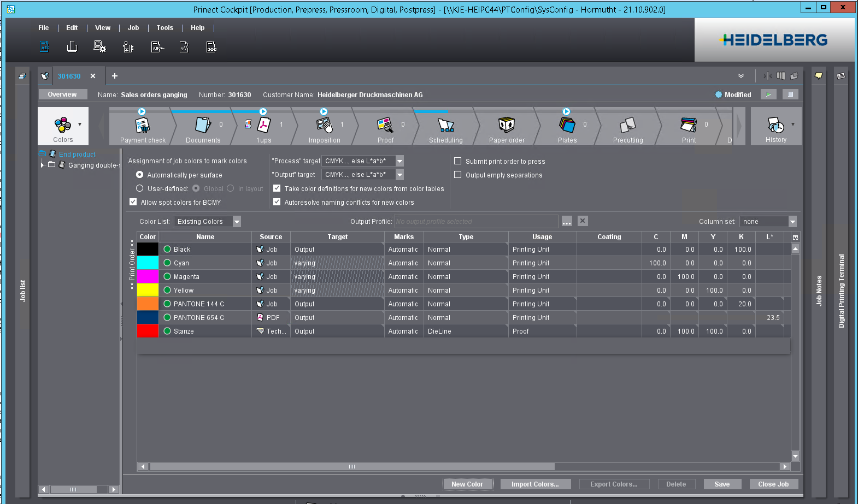Open the File menu
Image resolution: width=858 pixels, height=504 pixels.
[44, 28]
